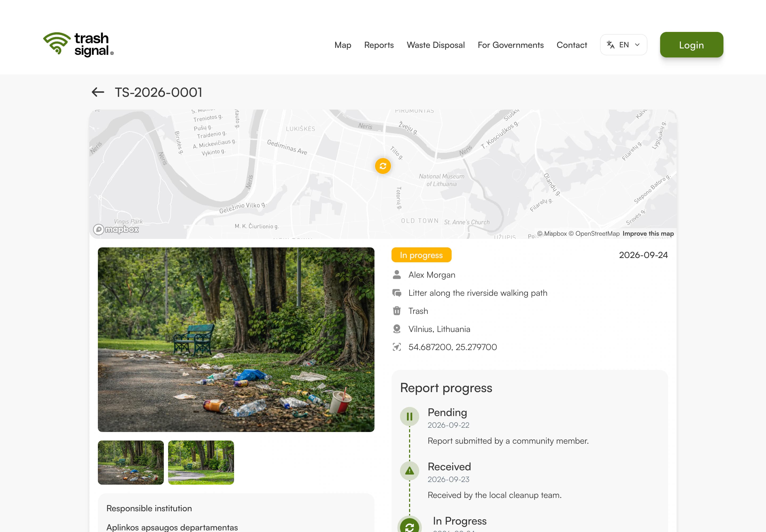Screen dimensions: 766x532
Task: Click the Mapbox logo on the map
Action: click(x=116, y=229)
